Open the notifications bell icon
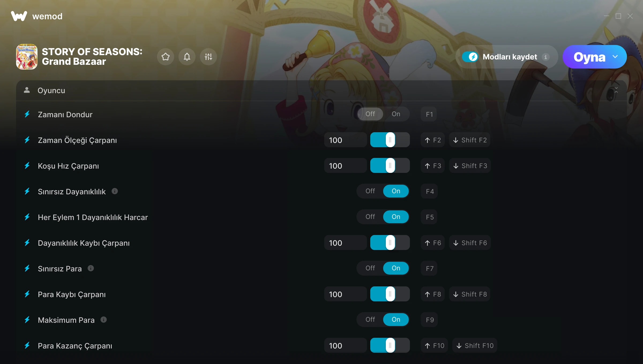The width and height of the screenshot is (643, 364). point(187,57)
